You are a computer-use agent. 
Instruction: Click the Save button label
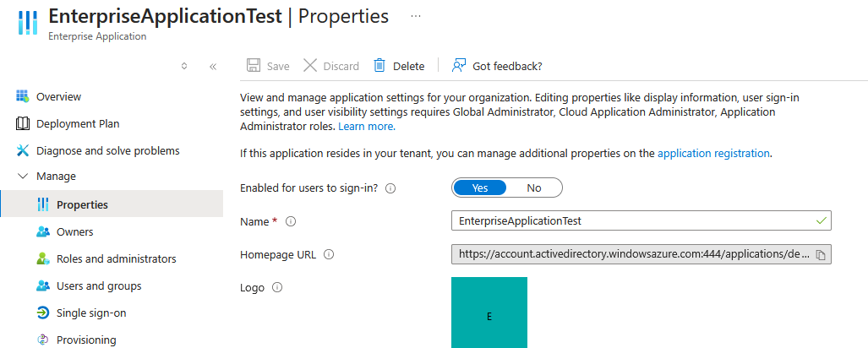tap(278, 67)
